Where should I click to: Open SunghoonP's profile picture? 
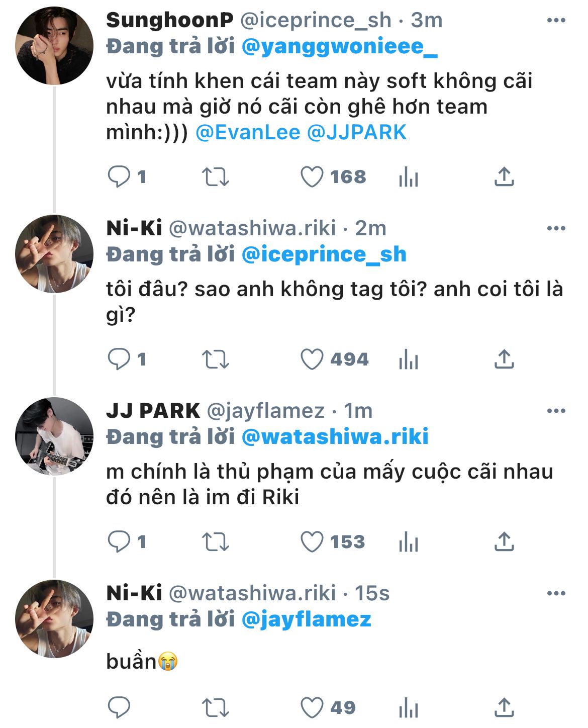pyautogui.click(x=54, y=46)
